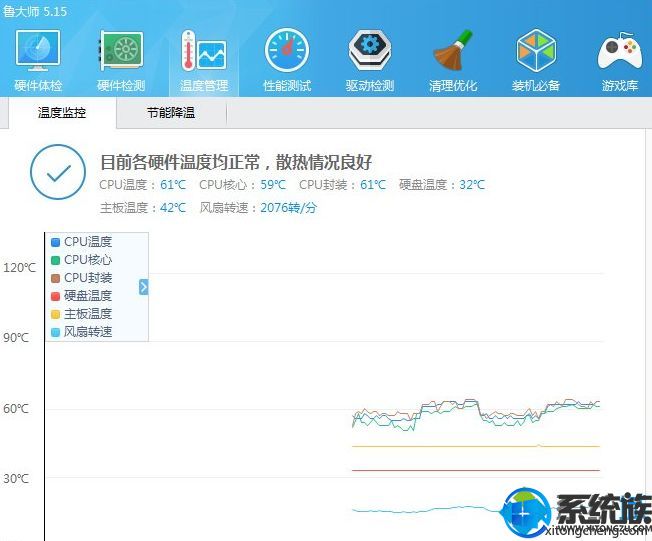Select the 温度管理 thermometer icon
The height and width of the screenshot is (541, 652).
click(x=204, y=60)
